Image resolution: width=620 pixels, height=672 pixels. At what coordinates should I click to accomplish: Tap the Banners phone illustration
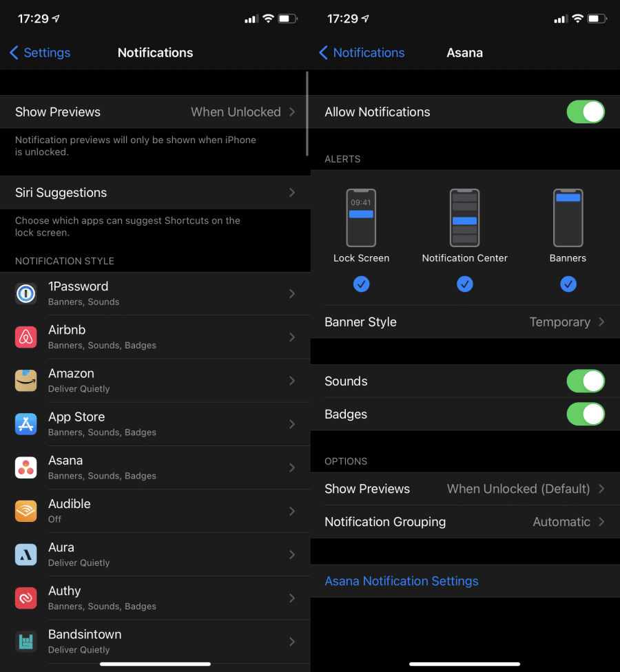point(568,218)
